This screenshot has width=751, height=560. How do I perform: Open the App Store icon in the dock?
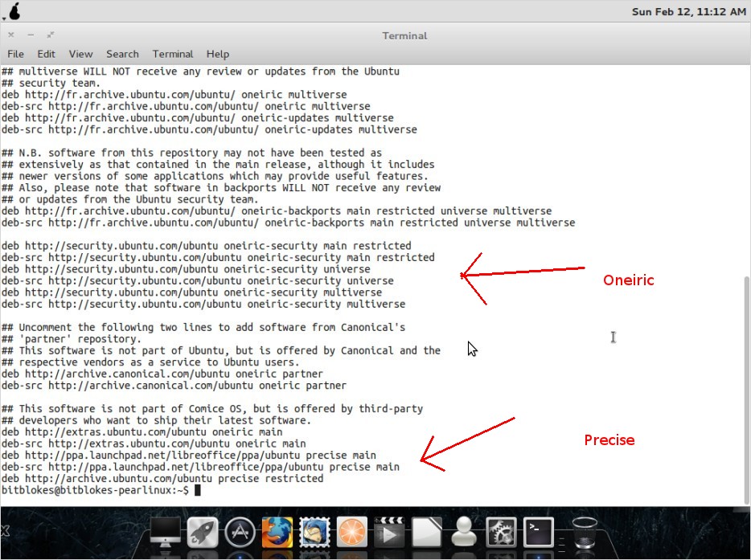coord(240,532)
